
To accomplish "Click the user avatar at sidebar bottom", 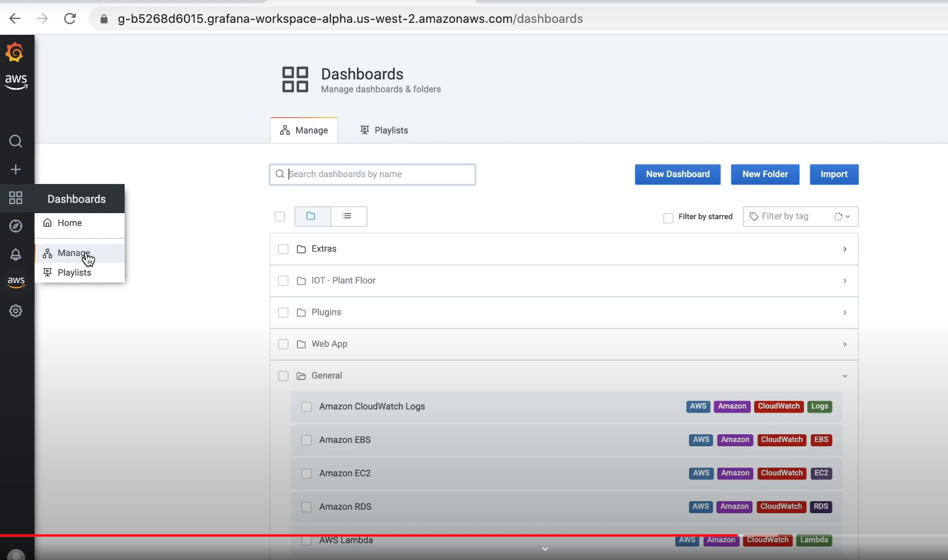I will tap(16, 555).
